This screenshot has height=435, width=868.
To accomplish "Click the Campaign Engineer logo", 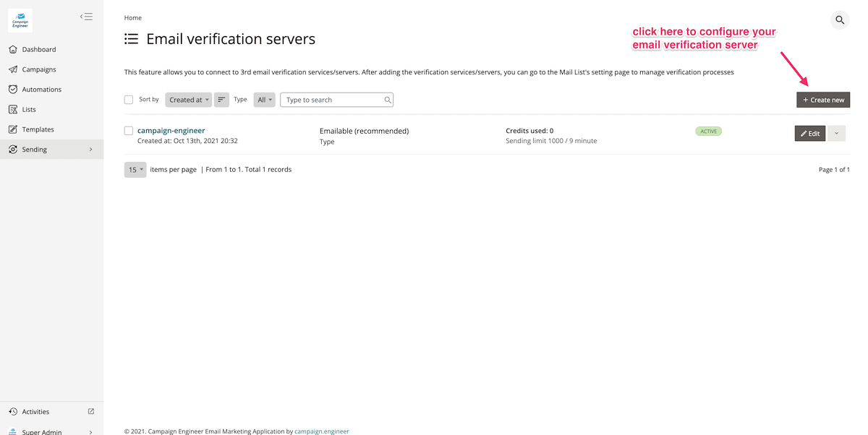I will (20, 20).
